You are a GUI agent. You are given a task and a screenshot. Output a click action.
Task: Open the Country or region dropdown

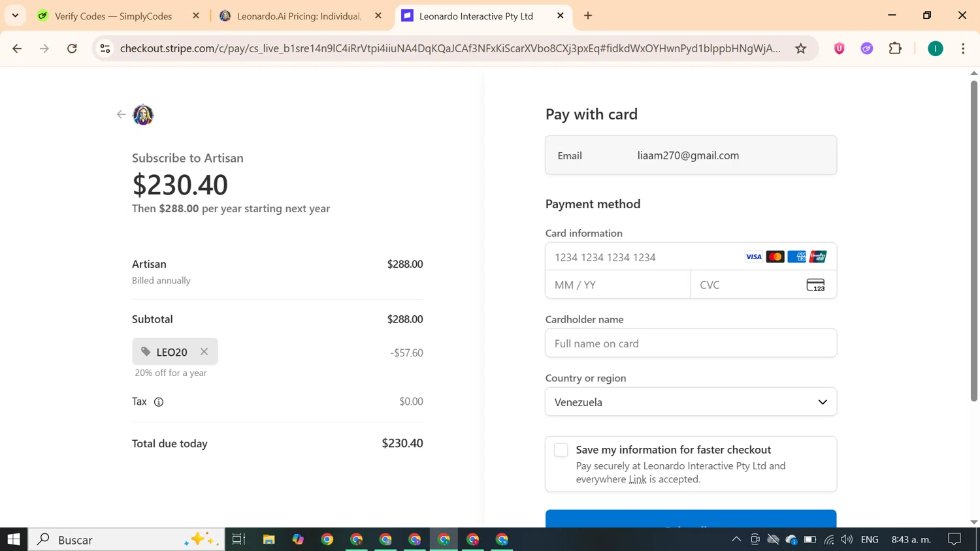coord(691,402)
